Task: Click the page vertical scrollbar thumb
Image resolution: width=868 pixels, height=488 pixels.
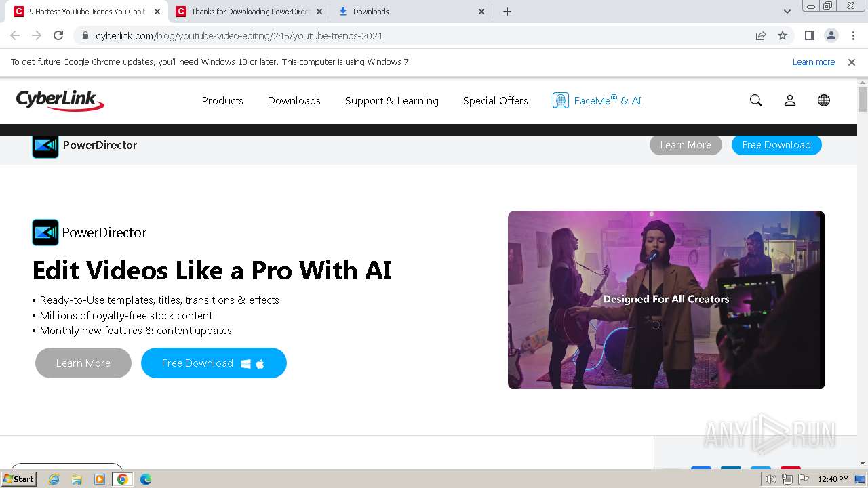Action: (863, 100)
